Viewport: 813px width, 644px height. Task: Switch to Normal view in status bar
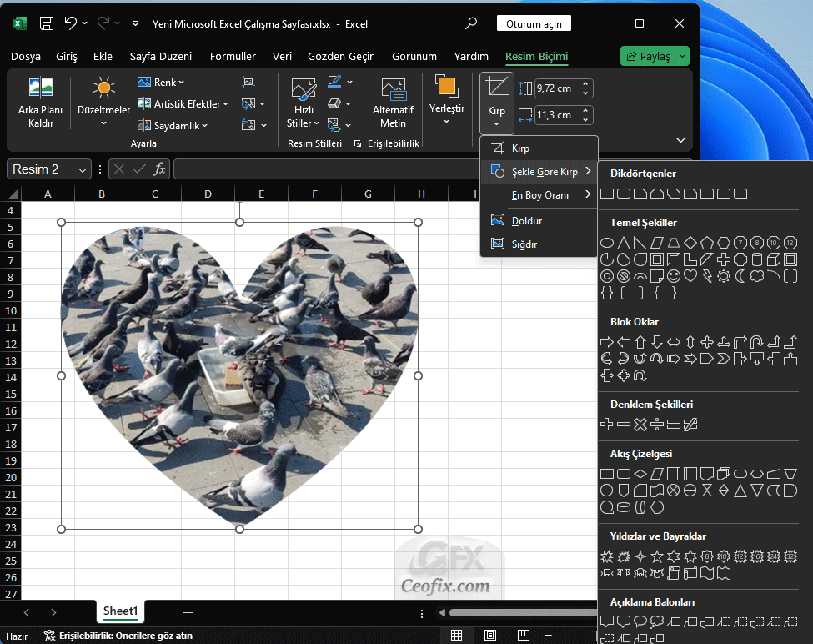(x=457, y=635)
